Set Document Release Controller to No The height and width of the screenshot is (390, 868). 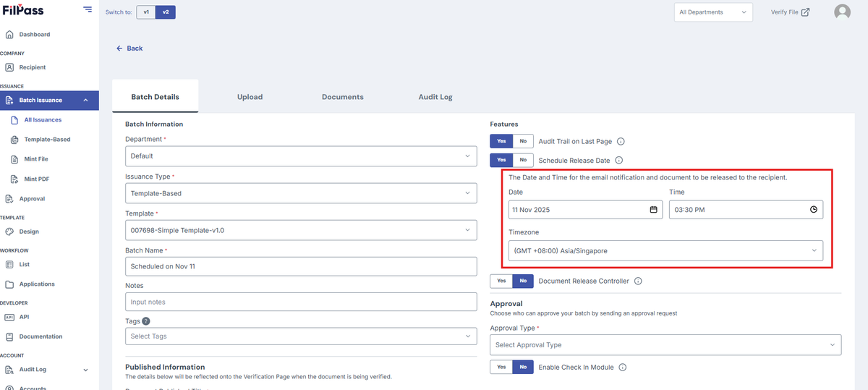tap(523, 281)
